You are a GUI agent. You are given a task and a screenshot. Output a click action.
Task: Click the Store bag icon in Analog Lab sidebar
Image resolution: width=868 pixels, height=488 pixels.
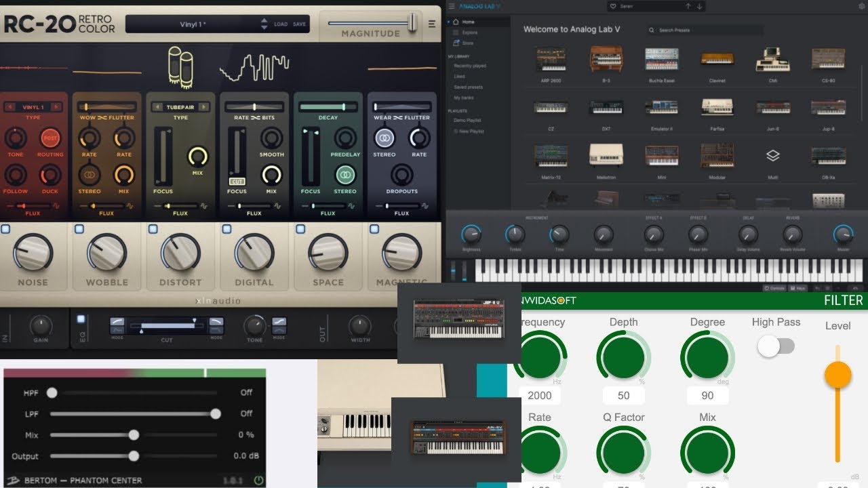coord(456,43)
